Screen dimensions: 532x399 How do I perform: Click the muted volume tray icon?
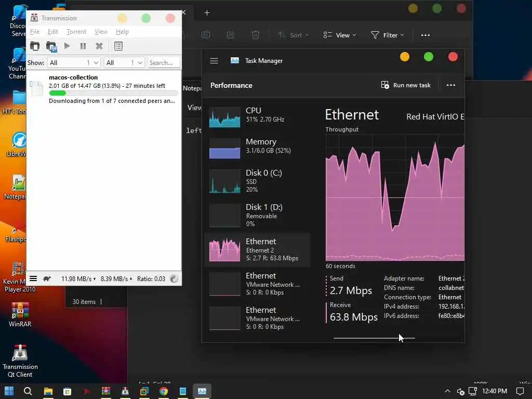tap(460, 392)
